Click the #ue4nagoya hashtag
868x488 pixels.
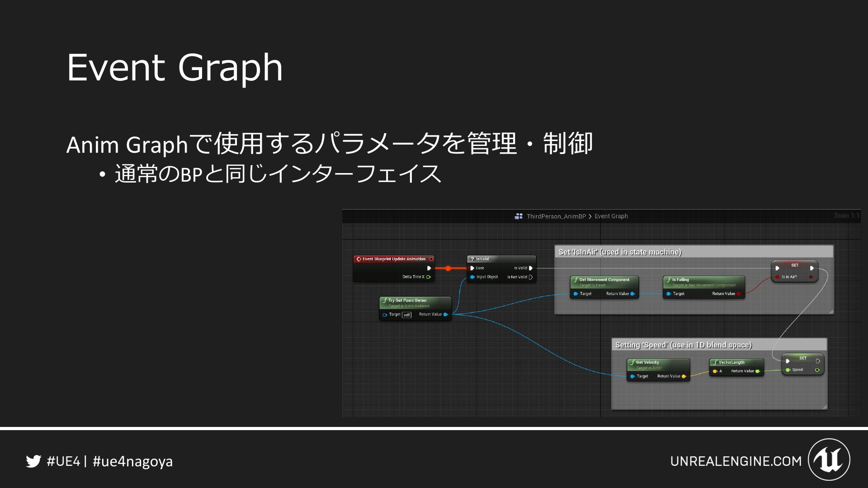click(x=132, y=461)
